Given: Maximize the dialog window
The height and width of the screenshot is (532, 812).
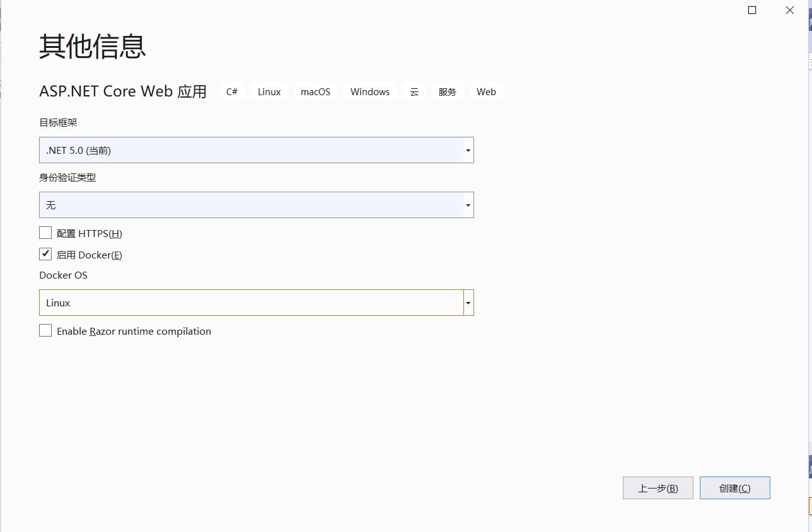Looking at the screenshot, I should (x=752, y=10).
